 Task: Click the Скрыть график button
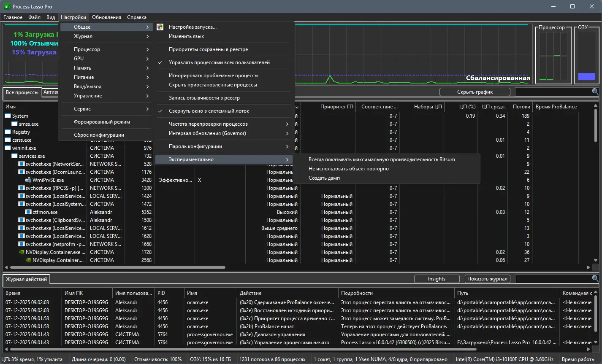475,92
